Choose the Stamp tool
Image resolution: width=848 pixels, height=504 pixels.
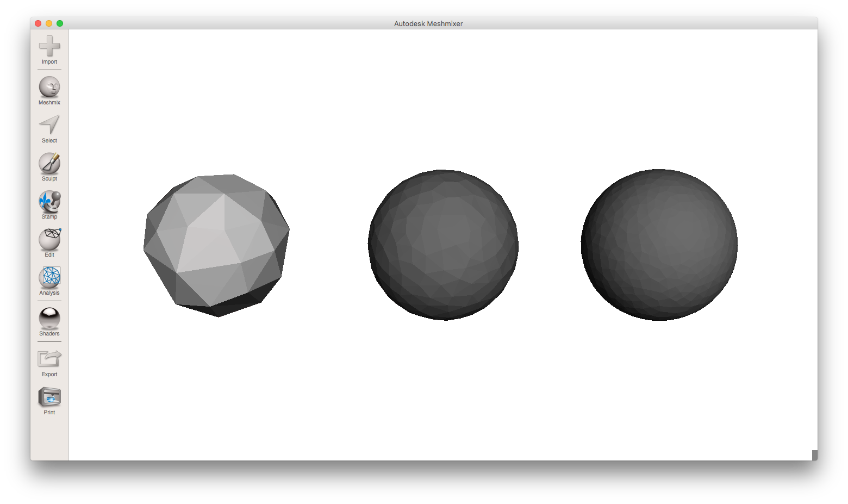[x=49, y=201]
